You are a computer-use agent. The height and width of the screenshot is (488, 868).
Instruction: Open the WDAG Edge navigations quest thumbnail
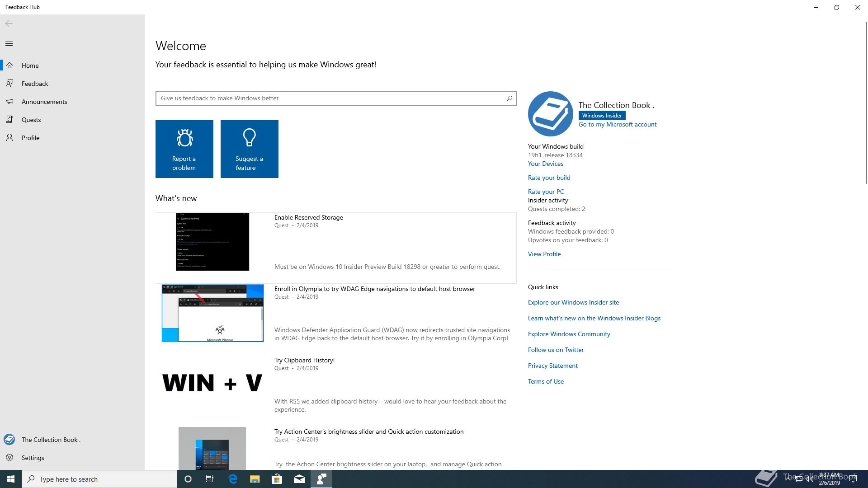pos(212,313)
